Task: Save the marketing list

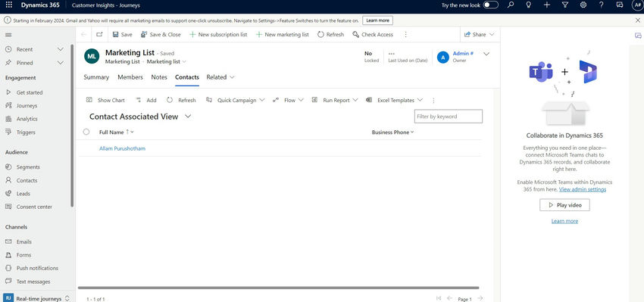Action: (123, 35)
